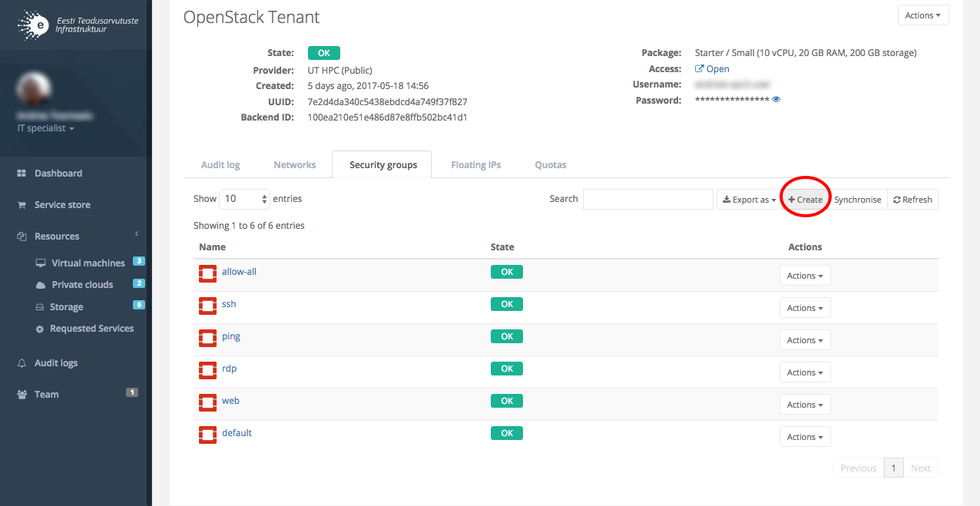Open the Actions dropdown for allow-all
This screenshot has width=980, height=506.
(805, 276)
